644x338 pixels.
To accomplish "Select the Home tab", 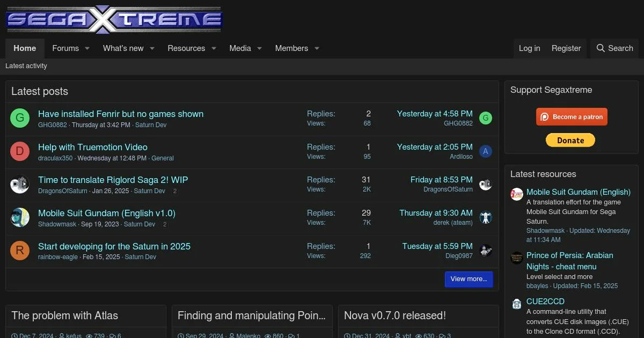I will tap(25, 48).
